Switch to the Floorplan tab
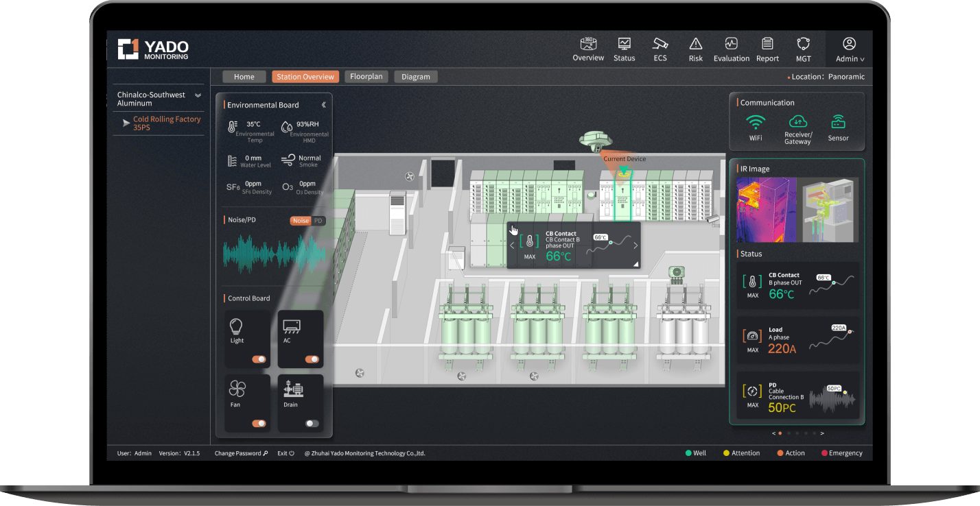 [x=366, y=77]
